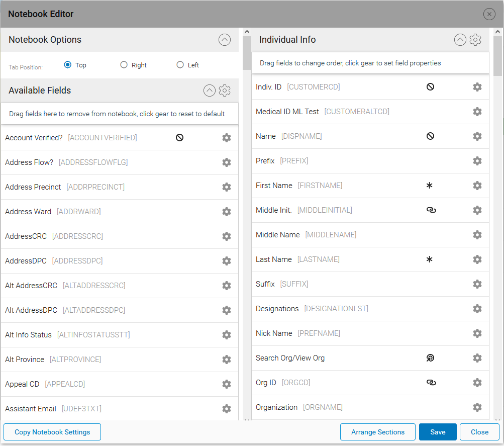Click the Close button at bottom
The image size is (504, 446).
tap(479, 432)
